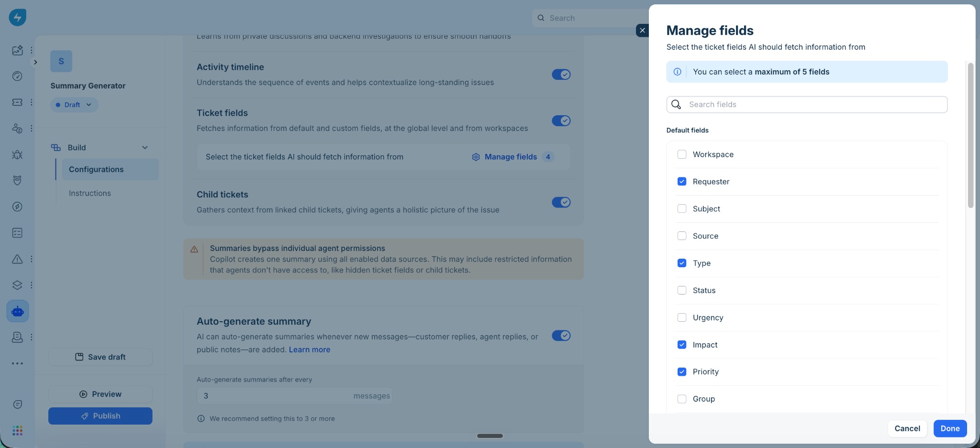Image resolution: width=980 pixels, height=448 pixels.
Task: Open the checklist tasks sidebar icon
Action: (17, 233)
